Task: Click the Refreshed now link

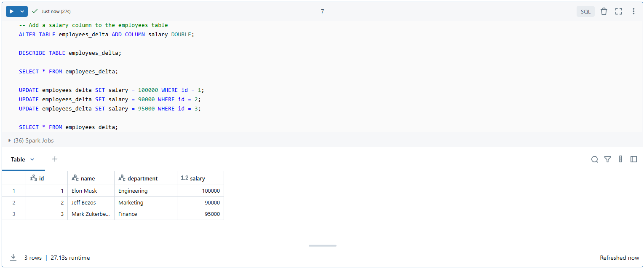Action: tap(620, 258)
